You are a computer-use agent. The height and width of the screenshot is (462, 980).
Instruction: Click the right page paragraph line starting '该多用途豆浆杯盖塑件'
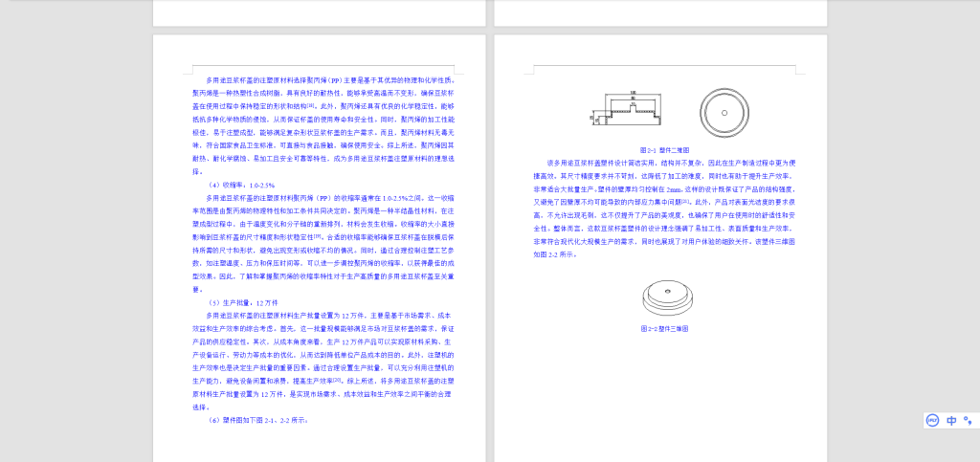[671, 163]
